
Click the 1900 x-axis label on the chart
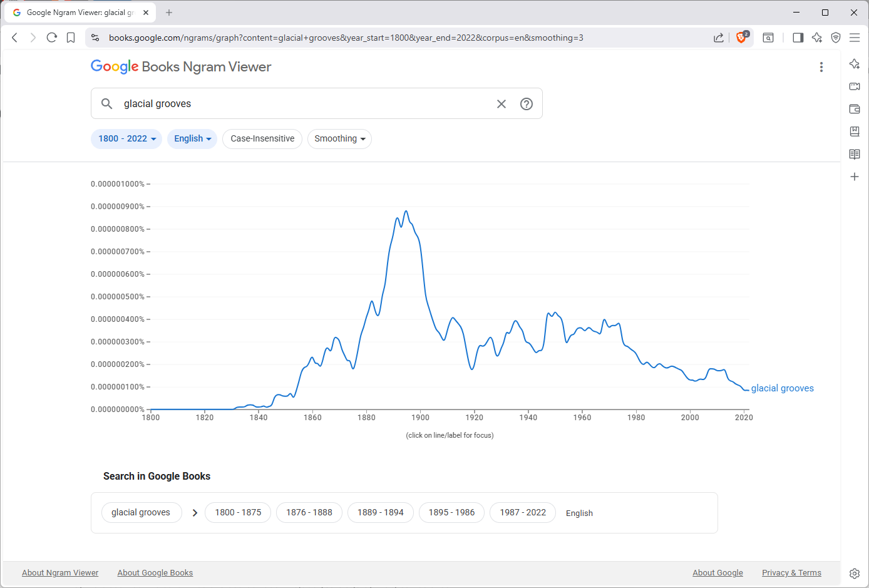[420, 418]
